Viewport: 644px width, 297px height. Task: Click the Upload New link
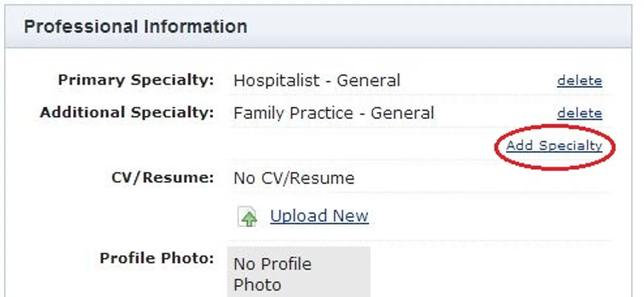coord(319,216)
